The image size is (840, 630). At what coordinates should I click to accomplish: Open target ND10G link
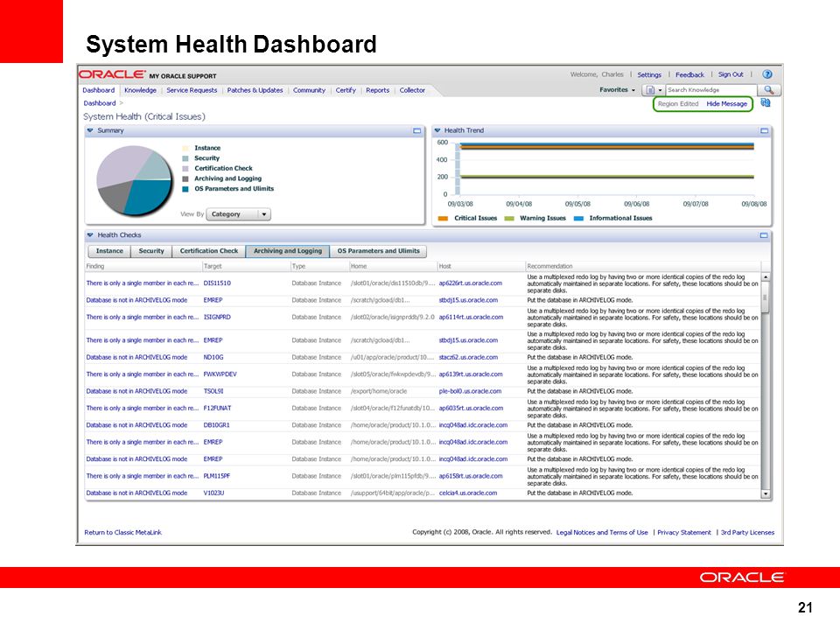tap(213, 357)
